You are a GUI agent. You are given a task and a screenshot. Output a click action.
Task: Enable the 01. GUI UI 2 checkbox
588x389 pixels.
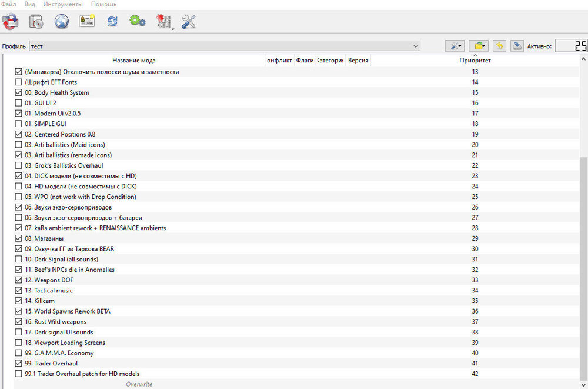(x=18, y=103)
